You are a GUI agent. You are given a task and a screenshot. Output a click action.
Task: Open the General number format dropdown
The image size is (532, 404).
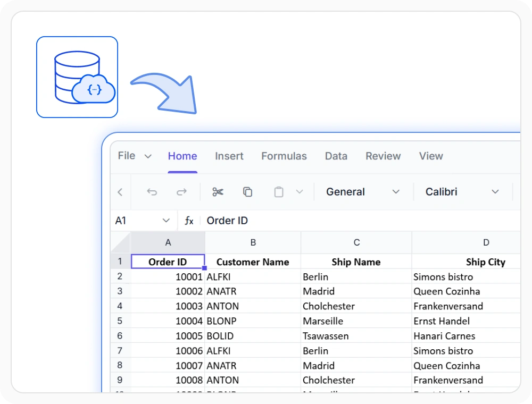click(x=363, y=192)
